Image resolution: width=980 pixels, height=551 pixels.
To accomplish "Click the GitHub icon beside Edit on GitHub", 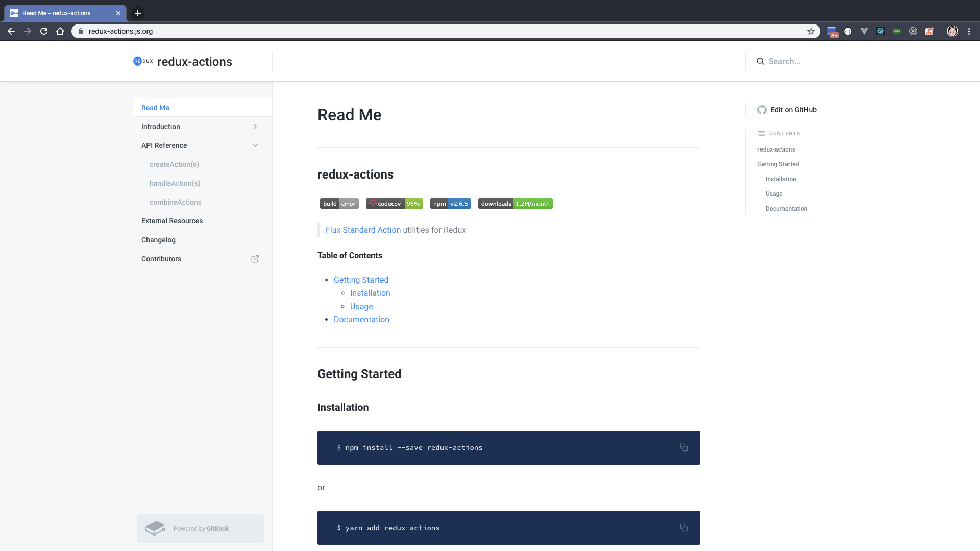I will 762,110.
